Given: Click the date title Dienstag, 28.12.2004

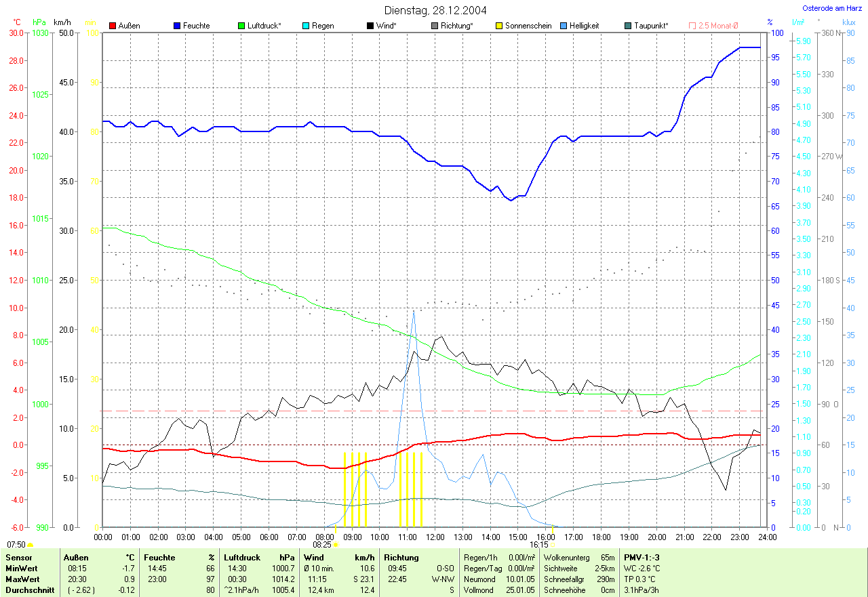Looking at the screenshot, I should [435, 10].
